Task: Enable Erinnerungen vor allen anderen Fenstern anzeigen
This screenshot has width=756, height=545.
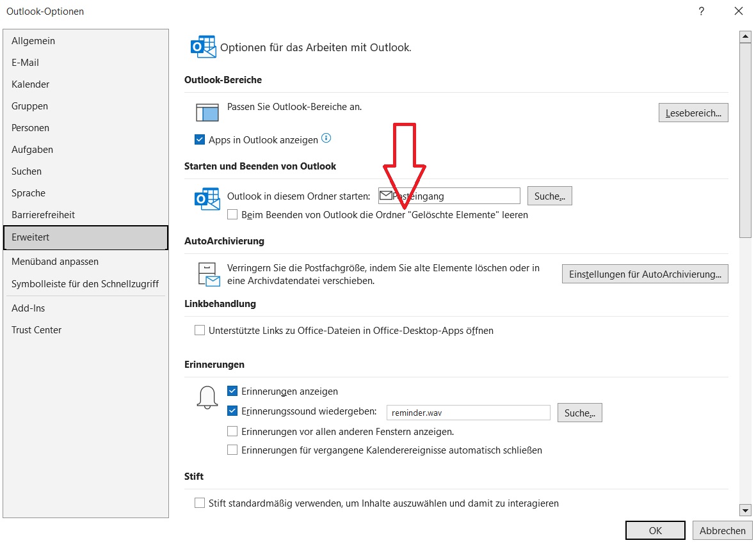Action: (232, 430)
